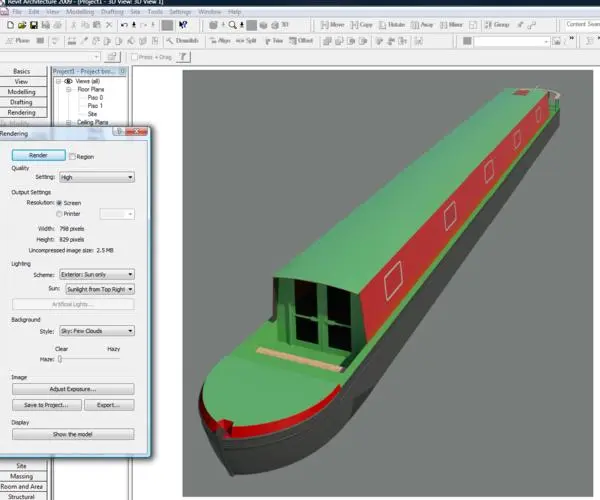The height and width of the screenshot is (500, 600).
Task: Click the Export button
Action: (109, 405)
